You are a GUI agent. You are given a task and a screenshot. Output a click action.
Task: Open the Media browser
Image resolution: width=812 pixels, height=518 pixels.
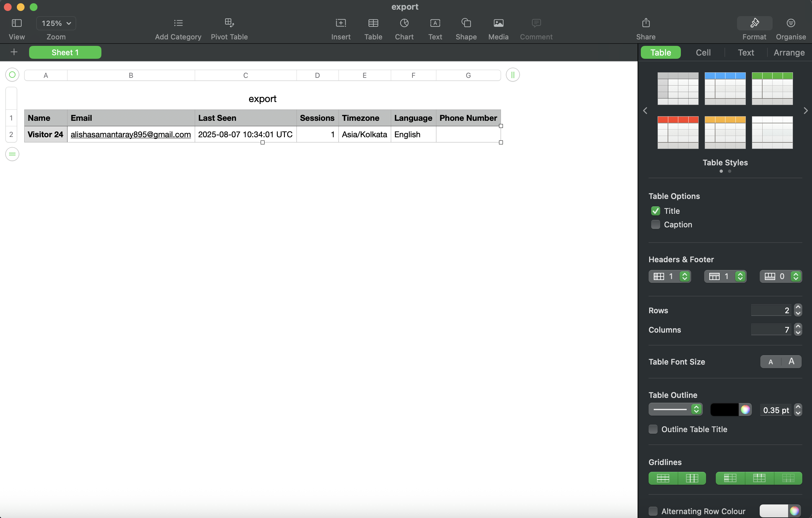[x=498, y=28]
